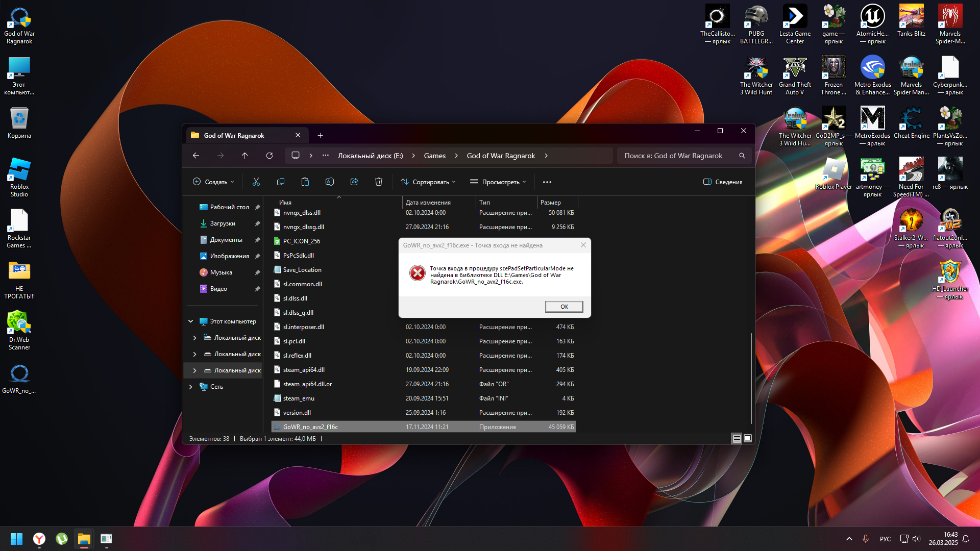Click the search box in Explorer
980x551 pixels.
(679, 156)
